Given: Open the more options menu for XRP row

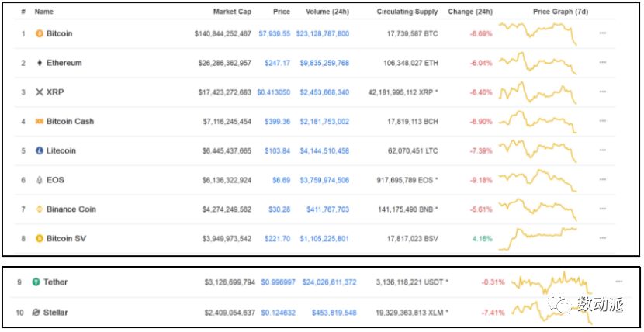Looking at the screenshot, I should 603,92.
